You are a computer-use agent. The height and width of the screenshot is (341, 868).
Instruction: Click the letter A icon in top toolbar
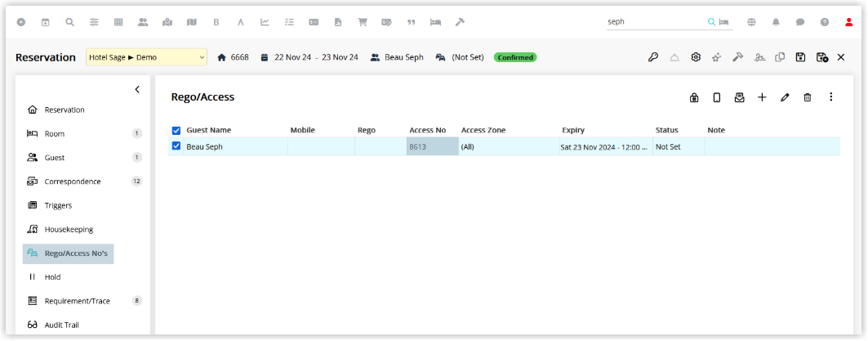click(240, 22)
